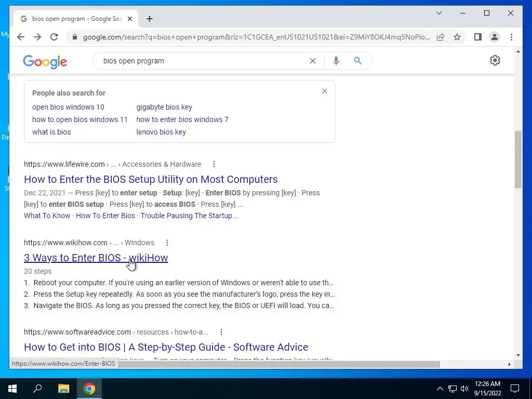Open the taskbar clock showing 12:26 AM

(487, 389)
